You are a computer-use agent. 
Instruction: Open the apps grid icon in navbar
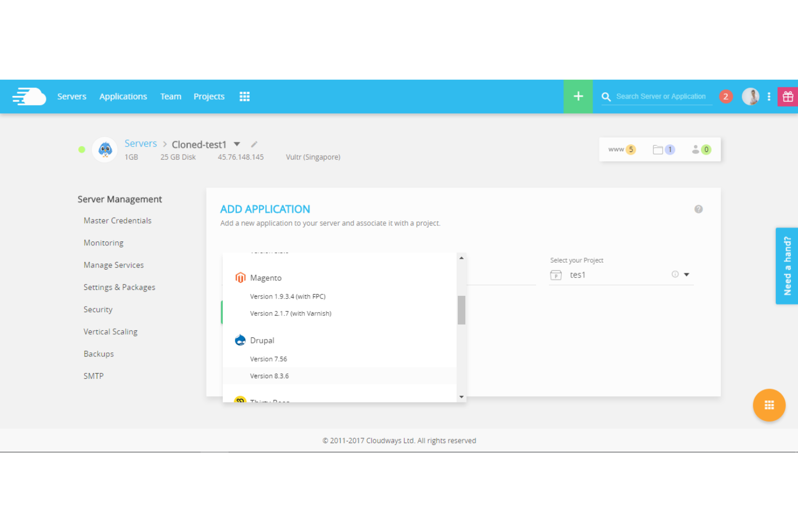click(244, 96)
